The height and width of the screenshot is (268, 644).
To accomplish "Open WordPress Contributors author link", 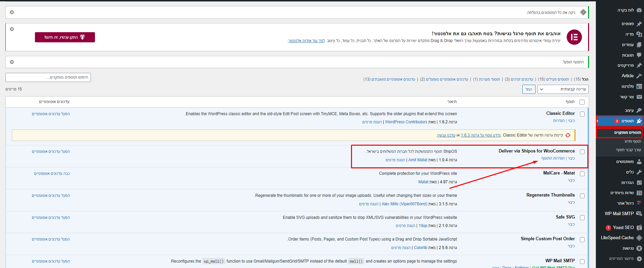I will [406, 122].
